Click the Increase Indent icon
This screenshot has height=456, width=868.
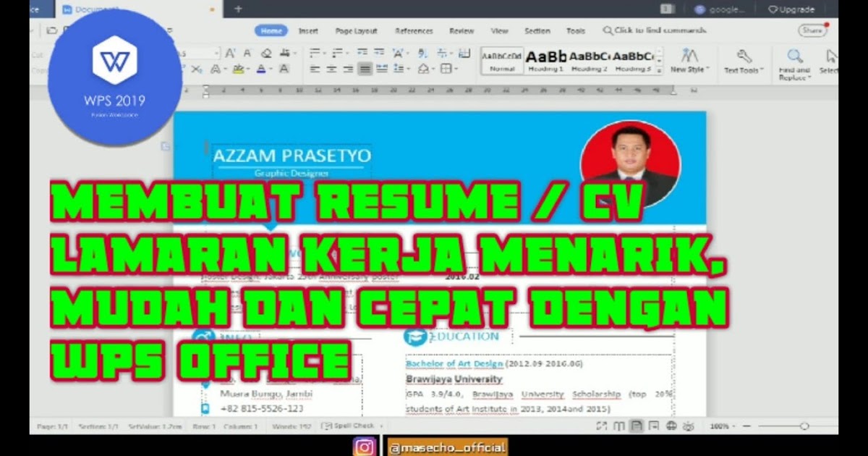378,53
